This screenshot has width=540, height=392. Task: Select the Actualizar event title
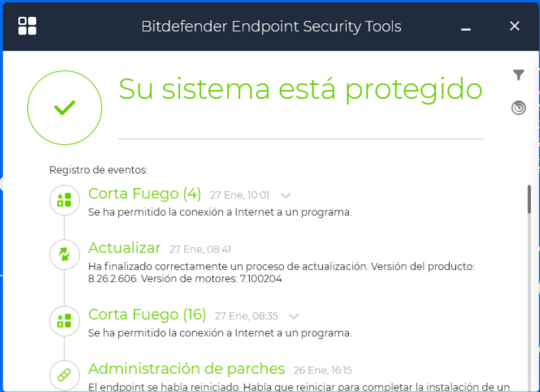(124, 248)
